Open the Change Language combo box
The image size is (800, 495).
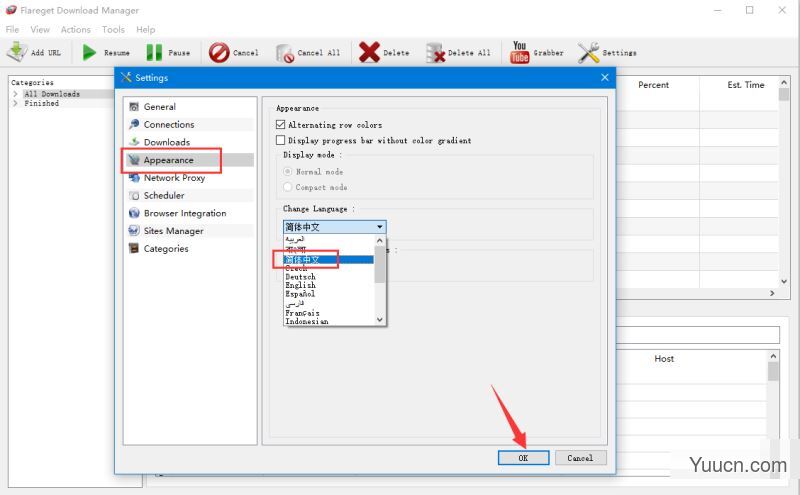click(335, 227)
